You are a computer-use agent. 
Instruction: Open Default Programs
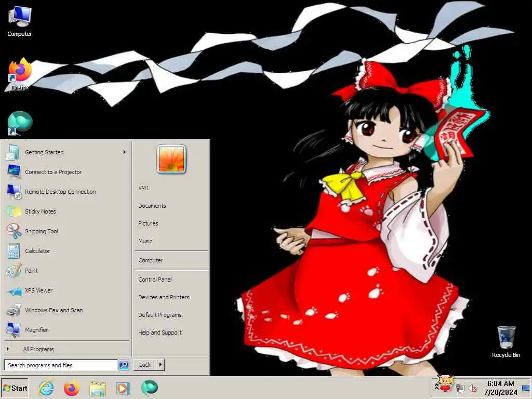[160, 314]
